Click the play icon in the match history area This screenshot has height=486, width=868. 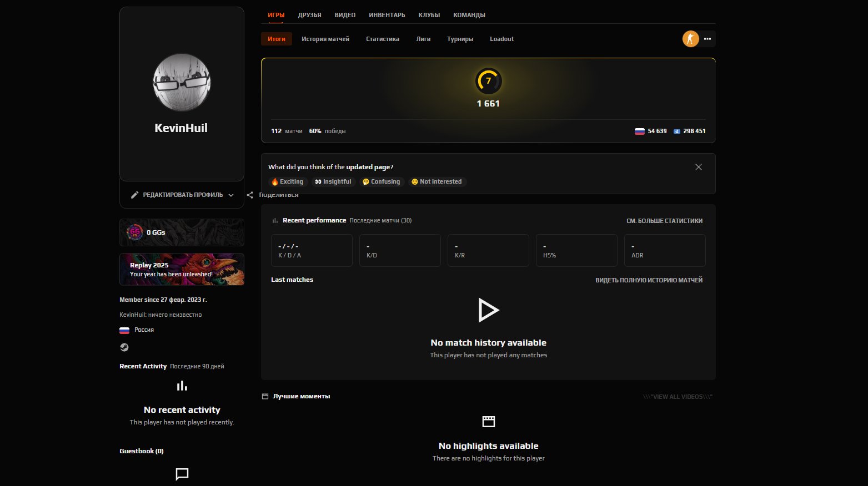click(x=488, y=310)
